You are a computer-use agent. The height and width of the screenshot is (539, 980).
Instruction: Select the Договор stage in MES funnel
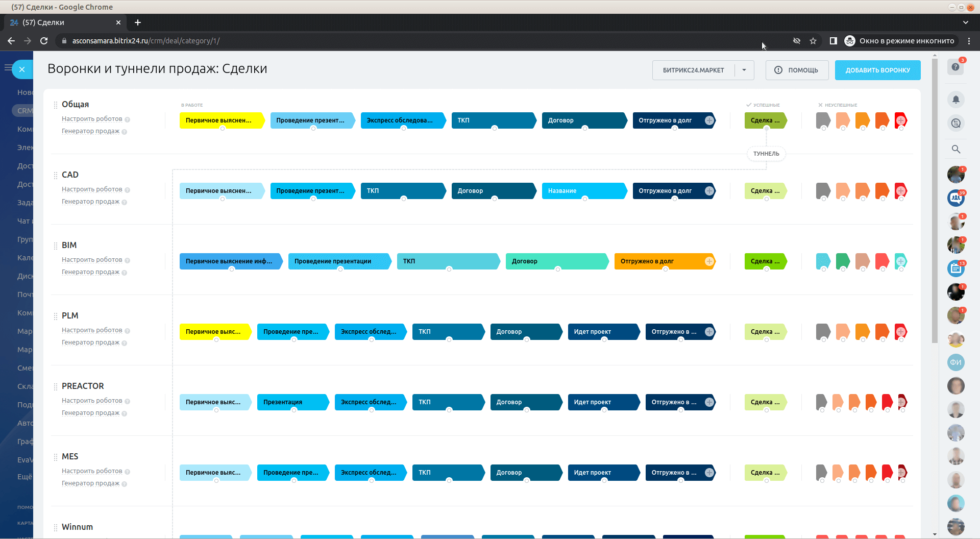pyautogui.click(x=526, y=473)
